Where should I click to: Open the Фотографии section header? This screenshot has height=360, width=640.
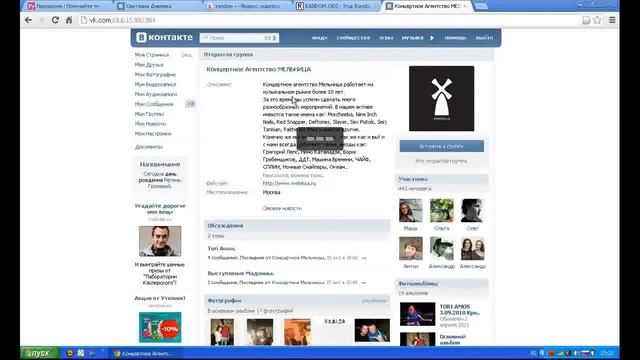(297, 300)
